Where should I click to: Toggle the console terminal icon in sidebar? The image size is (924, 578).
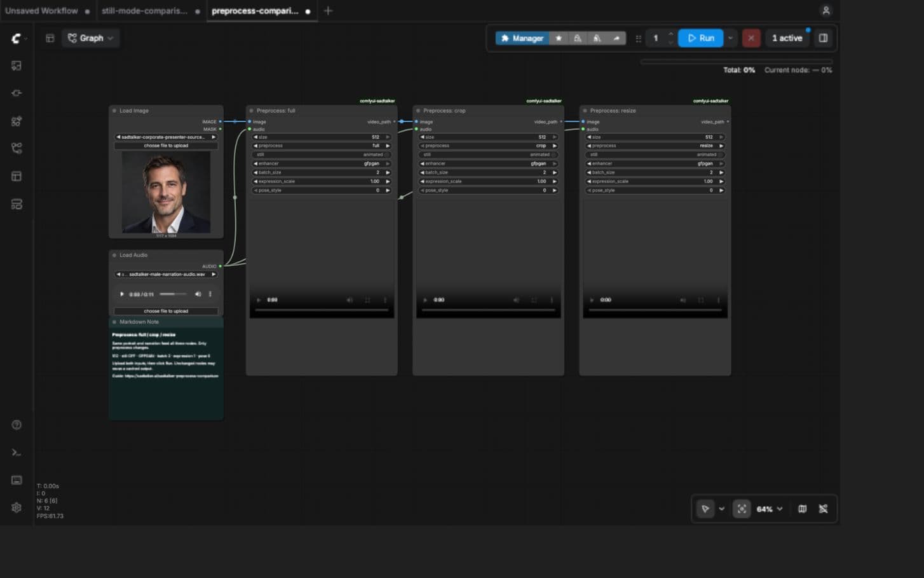tap(17, 453)
